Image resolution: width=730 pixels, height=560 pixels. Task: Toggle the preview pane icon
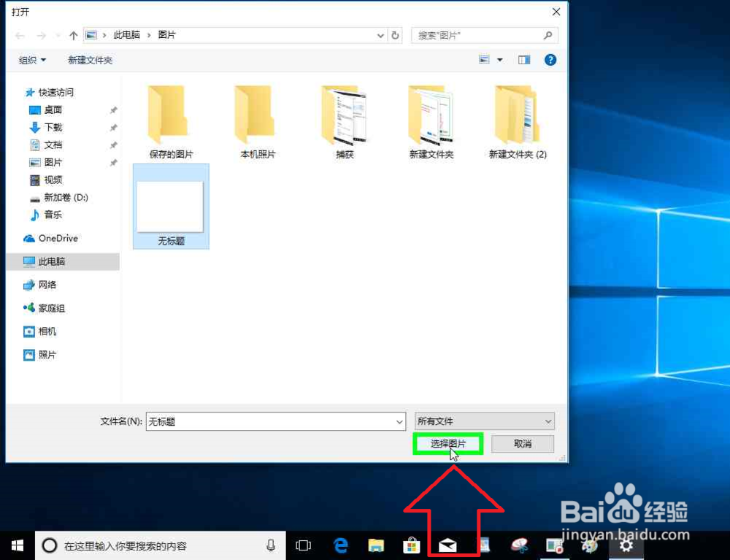(524, 60)
